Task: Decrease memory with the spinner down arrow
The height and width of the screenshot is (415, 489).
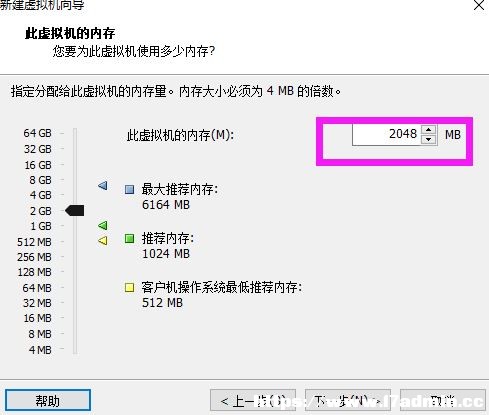Action: click(429, 139)
